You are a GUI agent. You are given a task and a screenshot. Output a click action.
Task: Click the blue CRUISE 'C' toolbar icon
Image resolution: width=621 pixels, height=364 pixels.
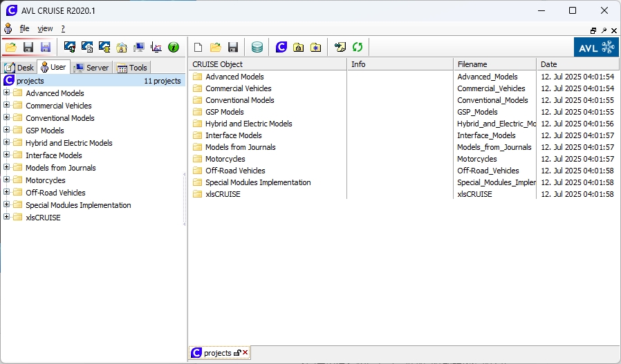281,48
